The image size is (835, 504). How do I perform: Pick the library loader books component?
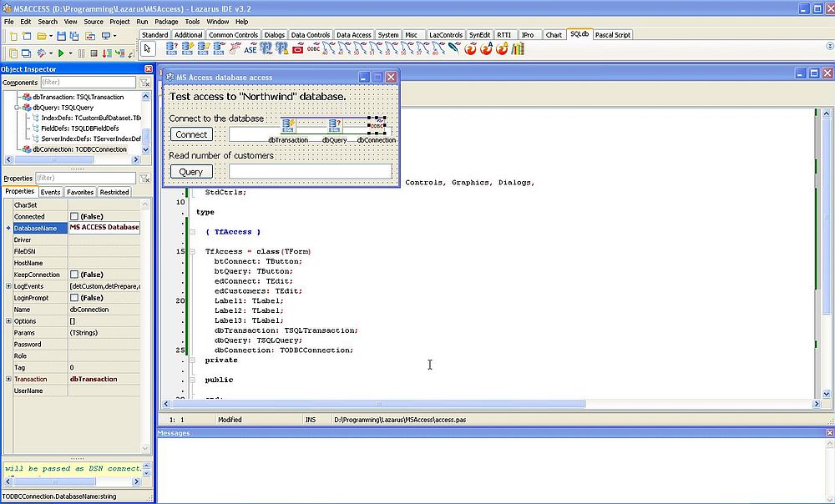click(518, 49)
